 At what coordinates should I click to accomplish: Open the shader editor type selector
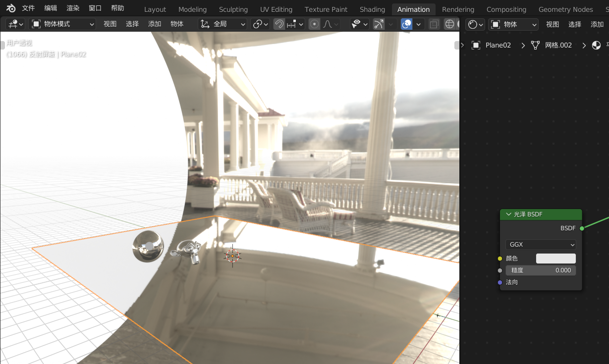click(475, 24)
